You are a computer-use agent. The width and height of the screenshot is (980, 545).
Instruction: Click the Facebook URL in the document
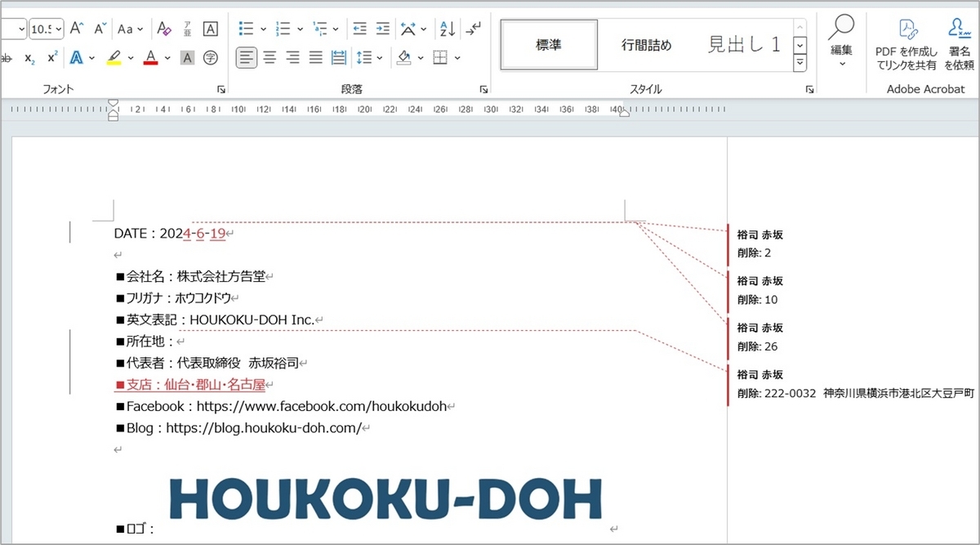pyautogui.click(x=321, y=406)
